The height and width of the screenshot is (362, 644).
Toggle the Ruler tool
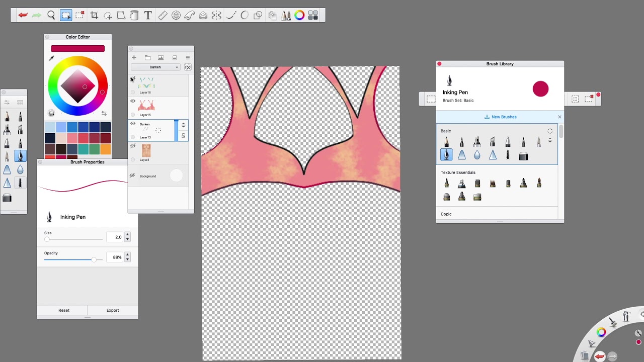(163, 16)
